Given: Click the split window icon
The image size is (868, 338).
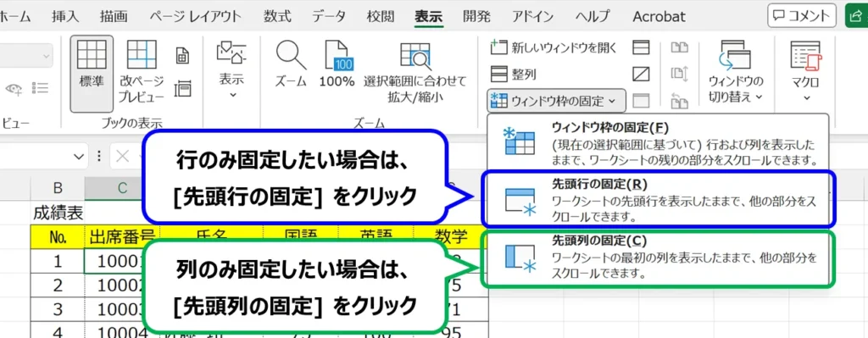Looking at the screenshot, I should point(641,47).
